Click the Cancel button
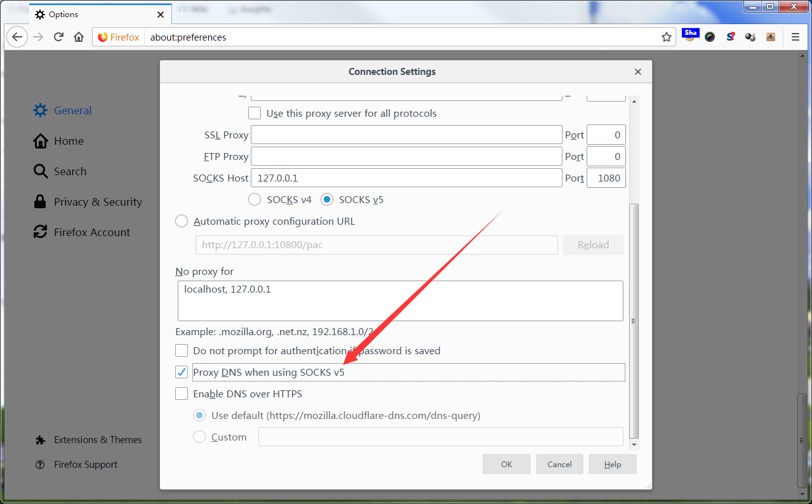 point(559,464)
